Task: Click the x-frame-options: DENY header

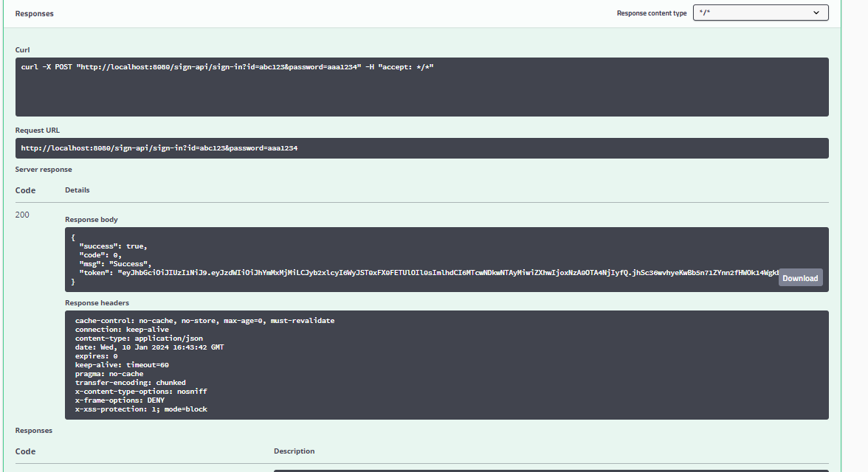Action: coord(120,400)
